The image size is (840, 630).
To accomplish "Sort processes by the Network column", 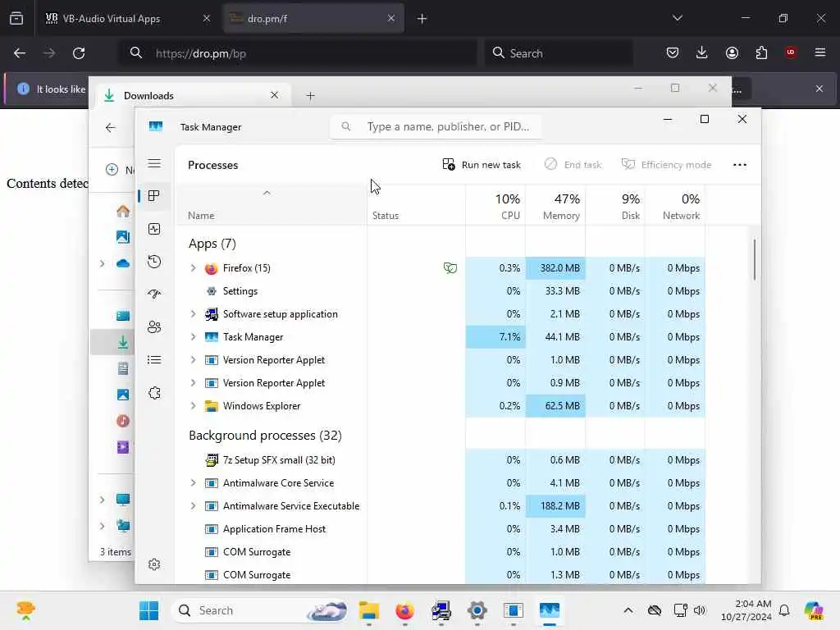I will click(676, 206).
